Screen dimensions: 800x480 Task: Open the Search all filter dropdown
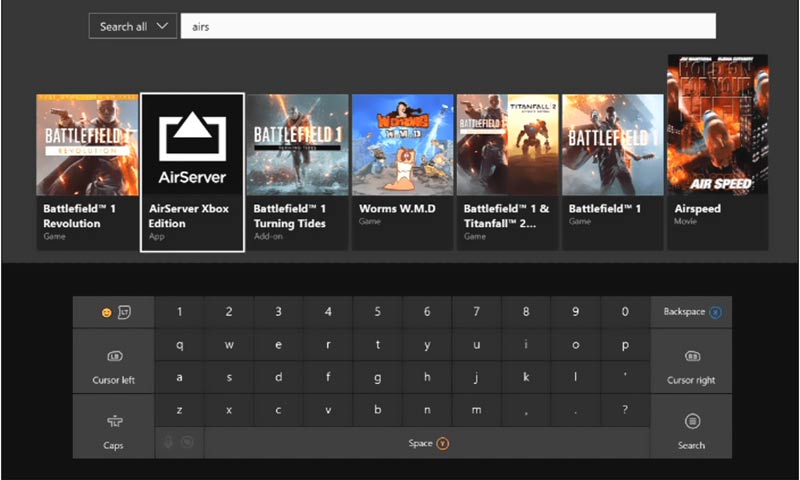(x=133, y=27)
